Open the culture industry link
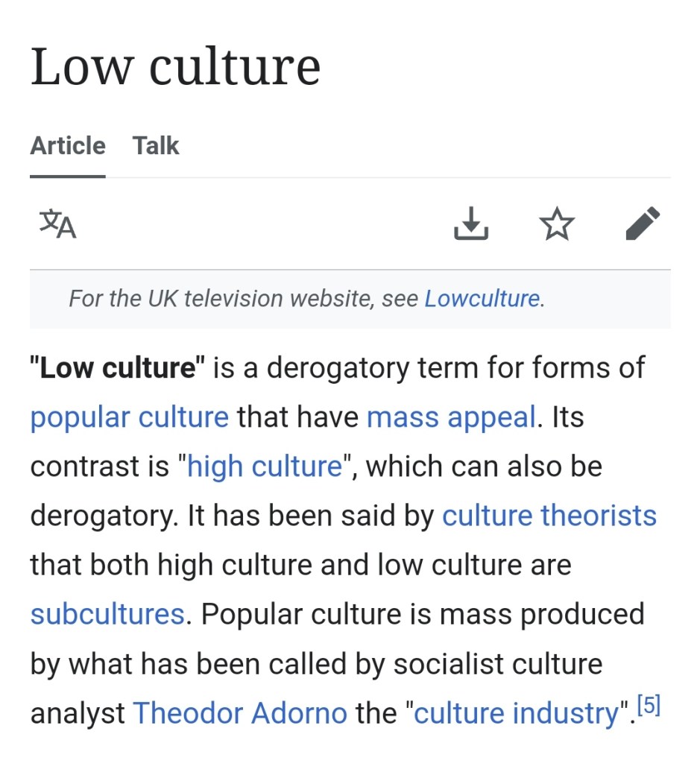The width and height of the screenshot is (700, 763). coord(517,713)
